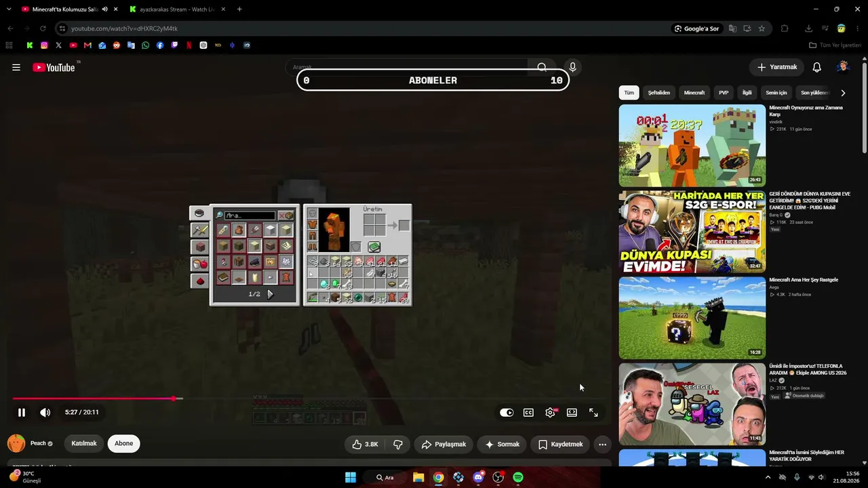The width and height of the screenshot is (868, 488).
Task: Select the Senin için filter chip
Action: point(776,93)
